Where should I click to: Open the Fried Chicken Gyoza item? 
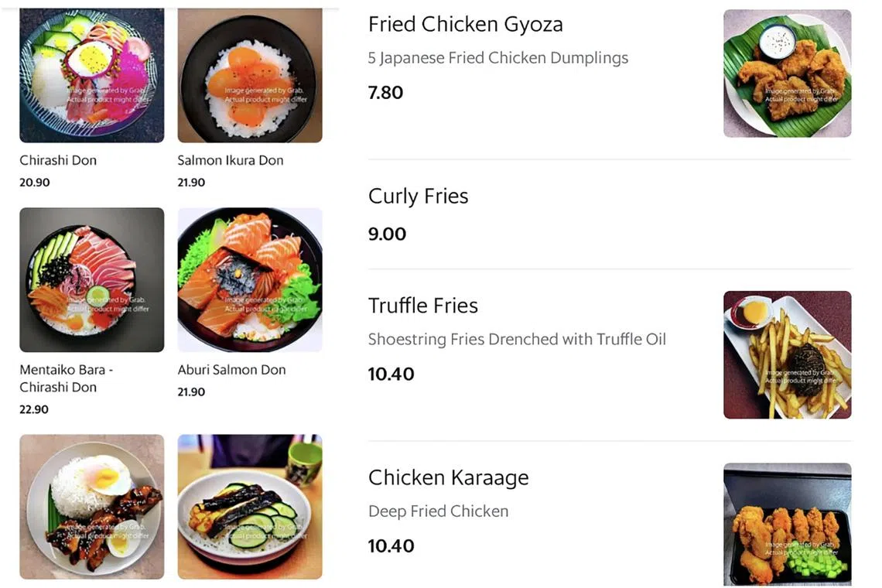465,24
